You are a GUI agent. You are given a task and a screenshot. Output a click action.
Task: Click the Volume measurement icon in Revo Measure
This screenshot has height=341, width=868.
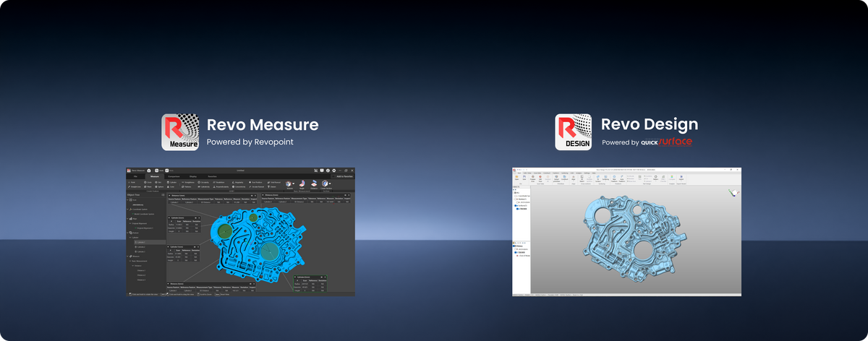pyautogui.click(x=287, y=184)
